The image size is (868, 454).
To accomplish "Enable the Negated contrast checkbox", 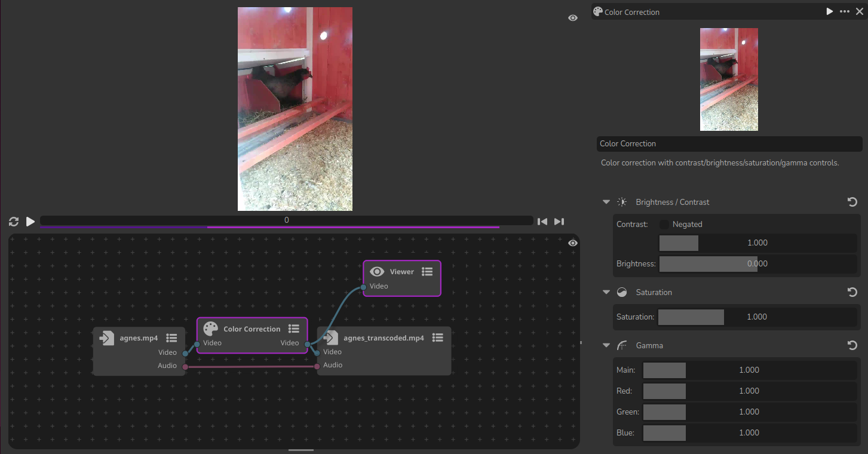I will [664, 225].
